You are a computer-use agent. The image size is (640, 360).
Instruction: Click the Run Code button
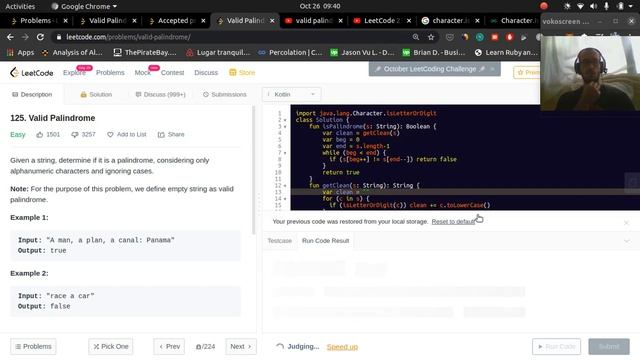pyautogui.click(x=556, y=347)
